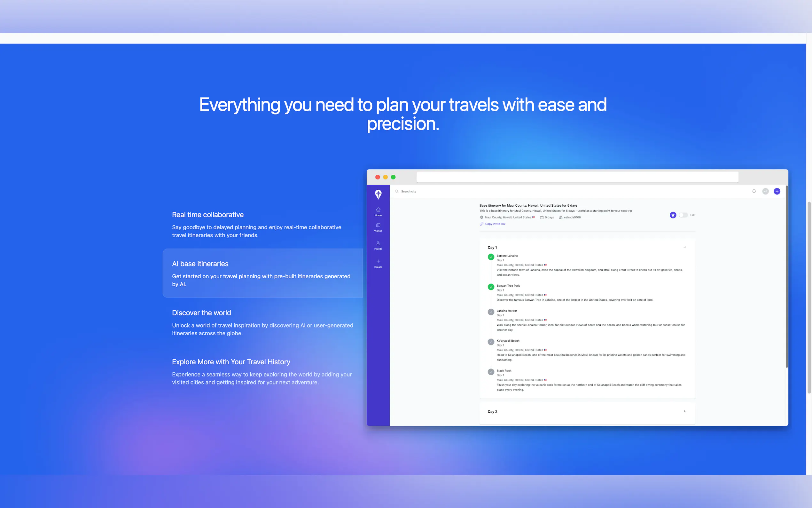Open the user avatar icon
Image resolution: width=812 pixels, height=508 pixels.
(x=765, y=191)
